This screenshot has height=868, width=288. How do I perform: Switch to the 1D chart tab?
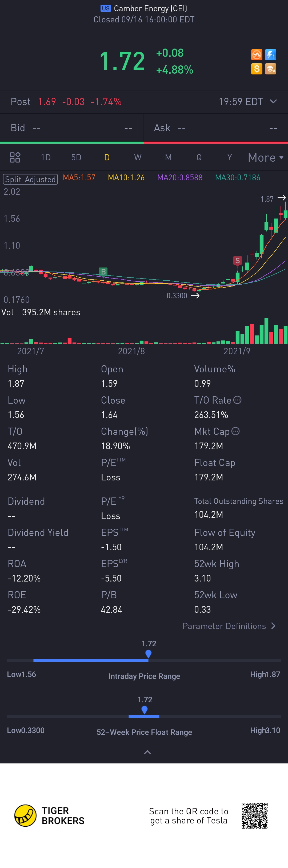click(46, 157)
